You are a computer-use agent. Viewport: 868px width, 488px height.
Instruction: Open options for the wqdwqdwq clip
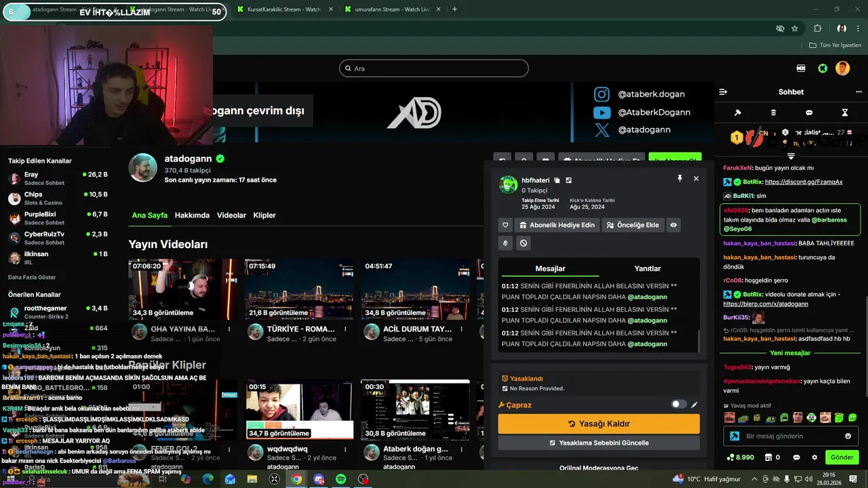pos(345,449)
